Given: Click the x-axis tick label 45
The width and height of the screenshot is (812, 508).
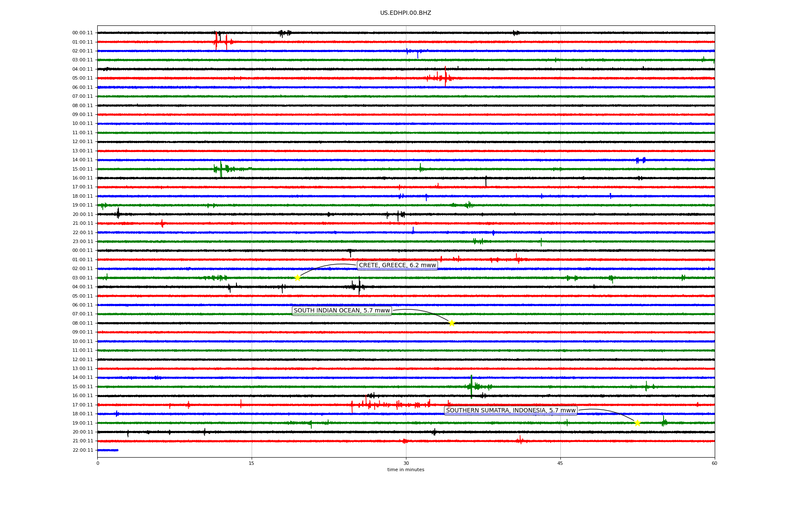Looking at the screenshot, I should [560, 463].
